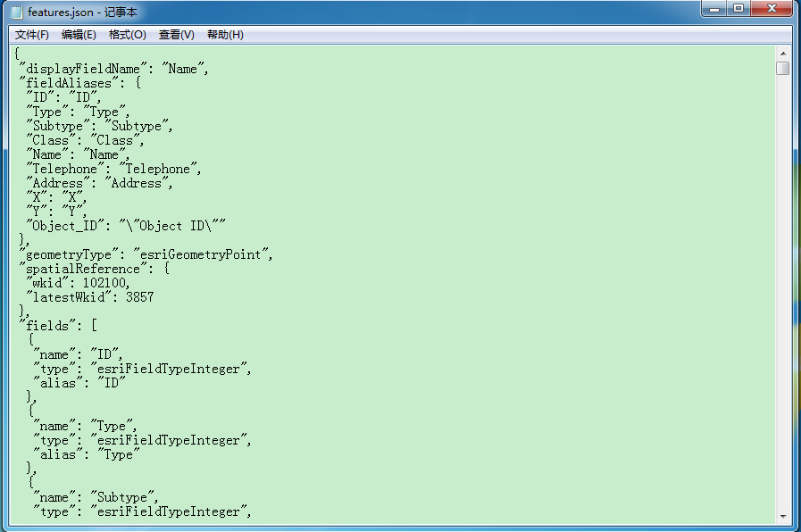This screenshot has width=801, height=532.
Task: Place cursor on the "Subtype": "Subtype" line
Action: coord(99,126)
